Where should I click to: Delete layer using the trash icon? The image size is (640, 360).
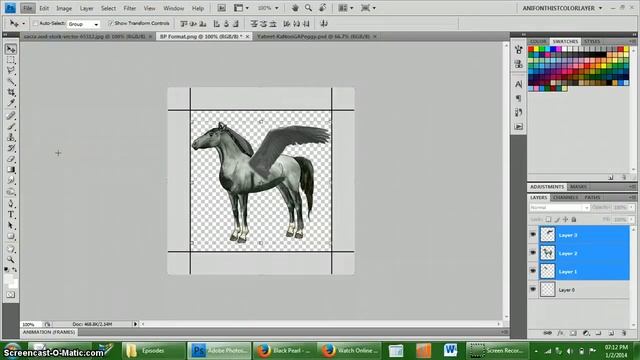(624, 333)
